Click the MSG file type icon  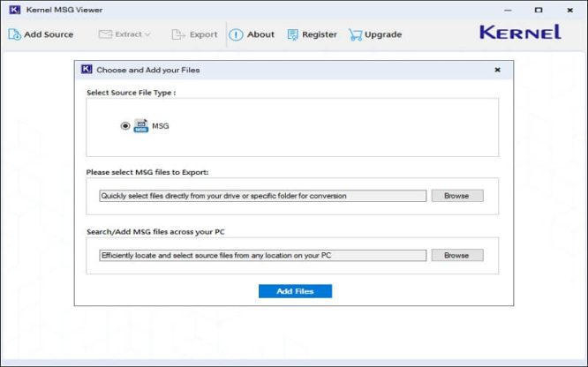[141, 125]
